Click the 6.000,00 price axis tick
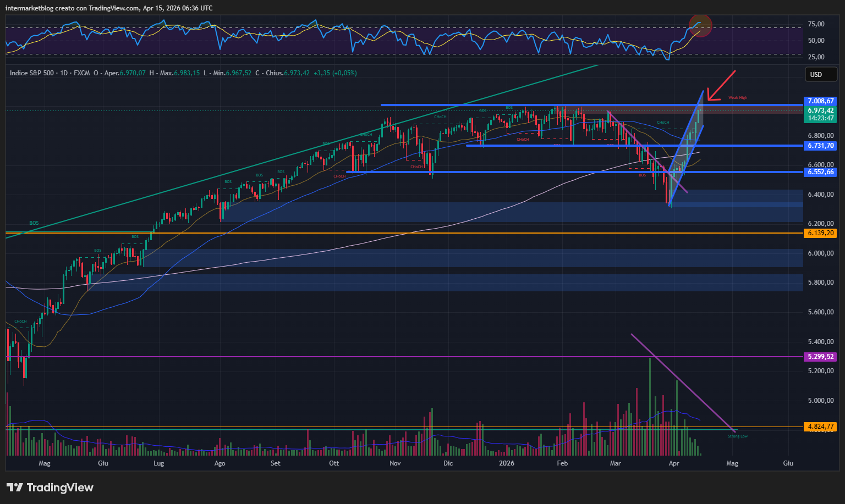This screenshot has height=504, width=845. [820, 253]
